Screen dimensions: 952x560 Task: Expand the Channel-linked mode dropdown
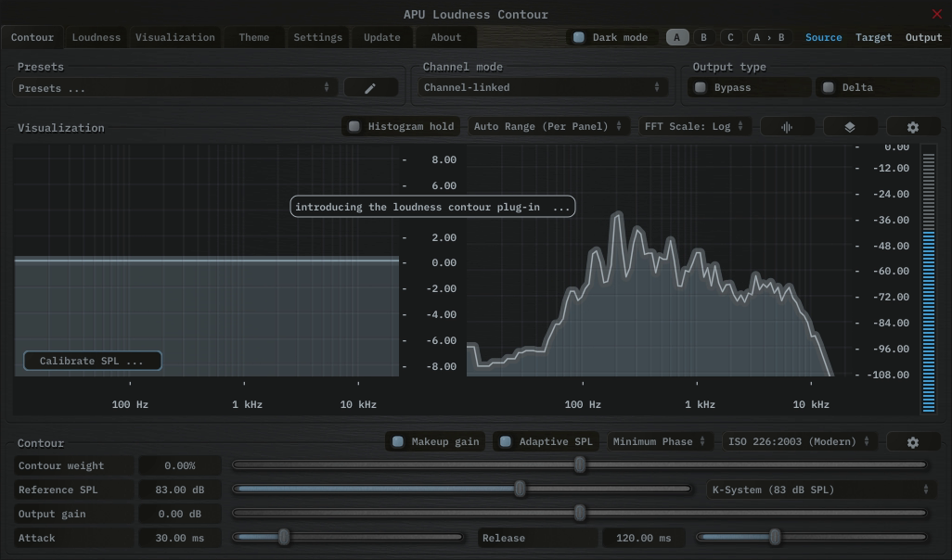click(542, 88)
